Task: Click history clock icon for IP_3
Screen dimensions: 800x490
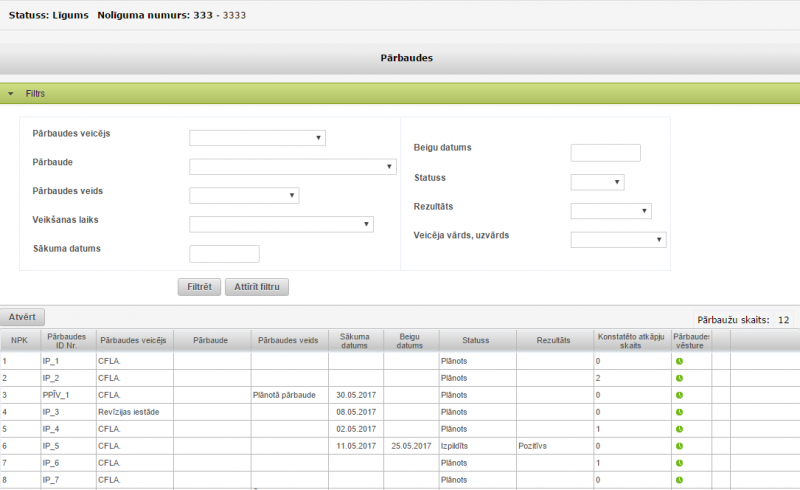Action: [679, 412]
